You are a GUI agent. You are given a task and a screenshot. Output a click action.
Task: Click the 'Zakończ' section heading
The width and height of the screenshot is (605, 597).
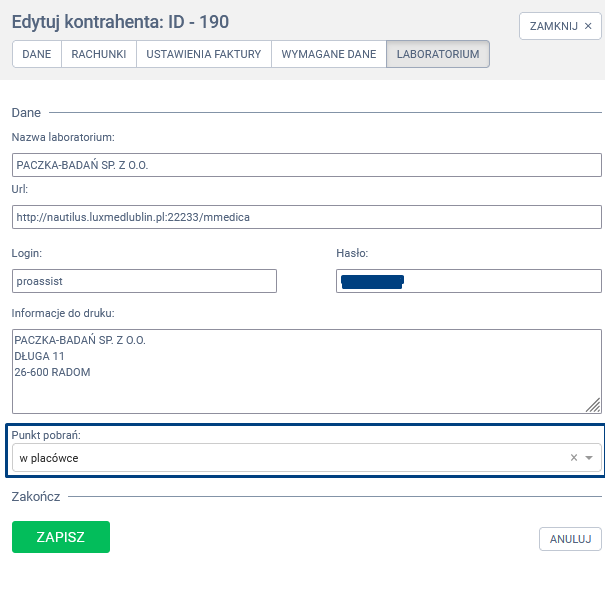(x=36, y=495)
